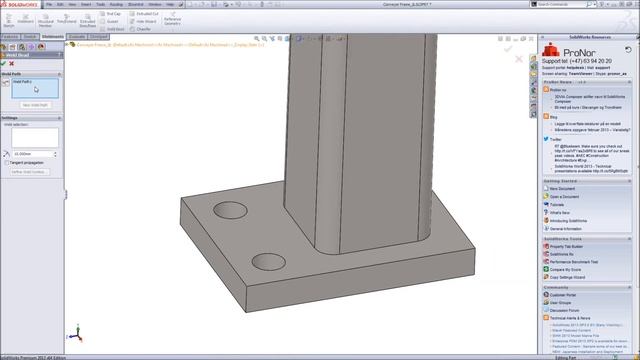Open the TeamViewer screen sharing link
This screenshot has height=360, width=640.
580,74
